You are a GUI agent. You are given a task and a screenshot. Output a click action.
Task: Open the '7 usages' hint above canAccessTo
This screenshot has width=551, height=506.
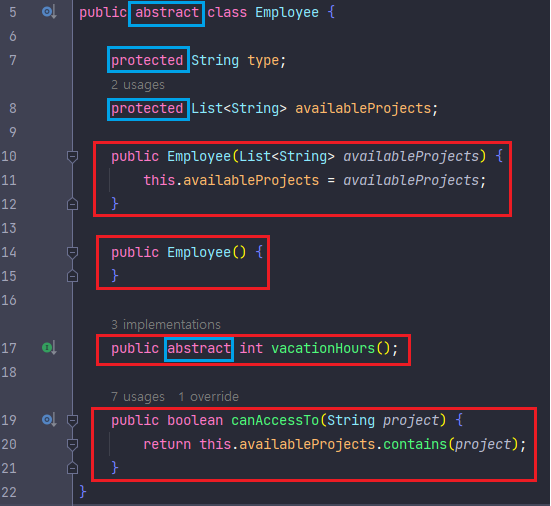tap(138, 396)
